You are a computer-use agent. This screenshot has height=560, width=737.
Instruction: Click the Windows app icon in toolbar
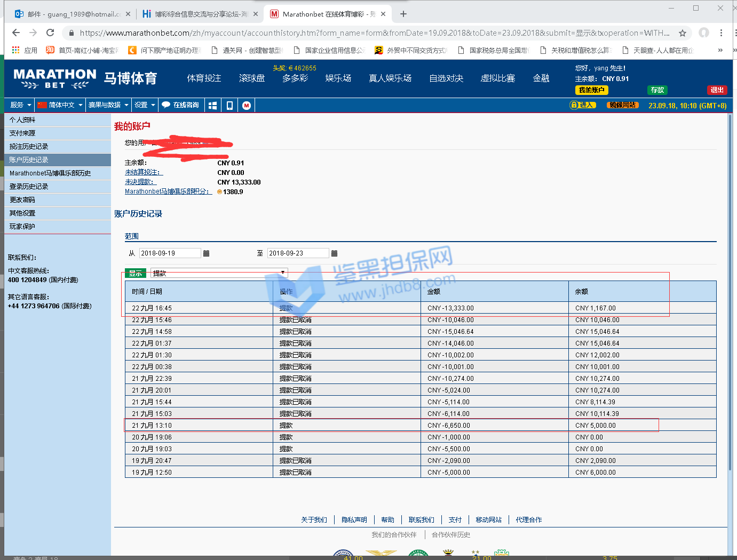212,105
